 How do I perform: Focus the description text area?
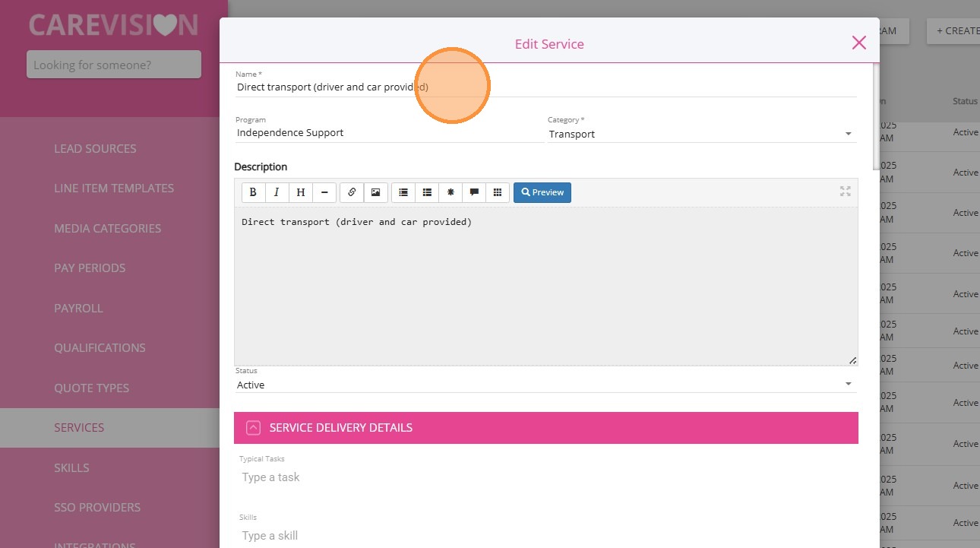click(x=545, y=287)
